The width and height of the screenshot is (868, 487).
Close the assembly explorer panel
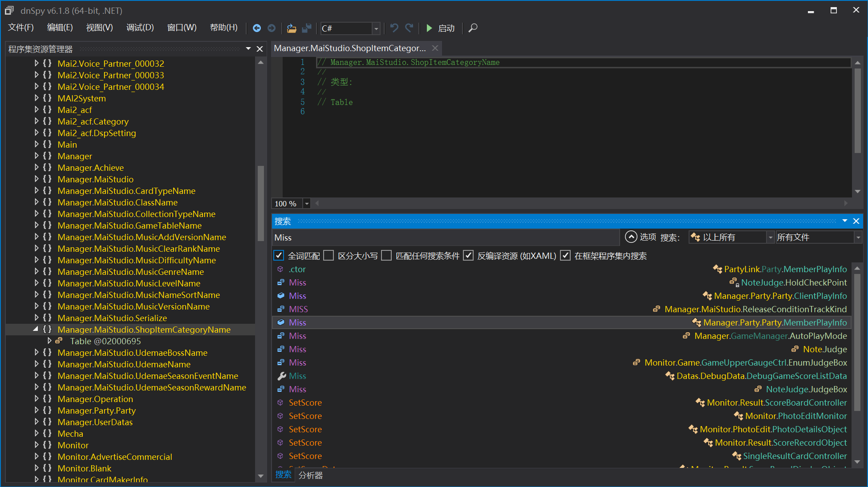tap(260, 49)
